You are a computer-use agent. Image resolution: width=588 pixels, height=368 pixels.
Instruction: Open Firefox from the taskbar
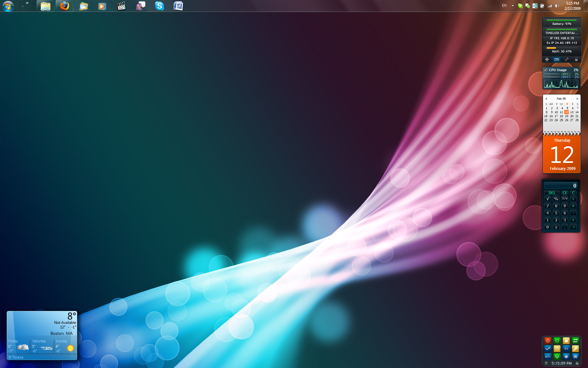64,6
